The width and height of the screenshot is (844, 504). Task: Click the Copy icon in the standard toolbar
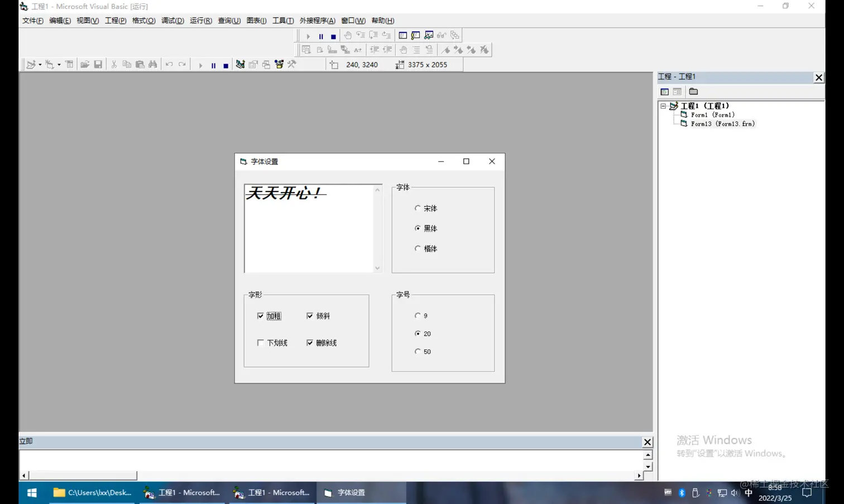point(127,65)
